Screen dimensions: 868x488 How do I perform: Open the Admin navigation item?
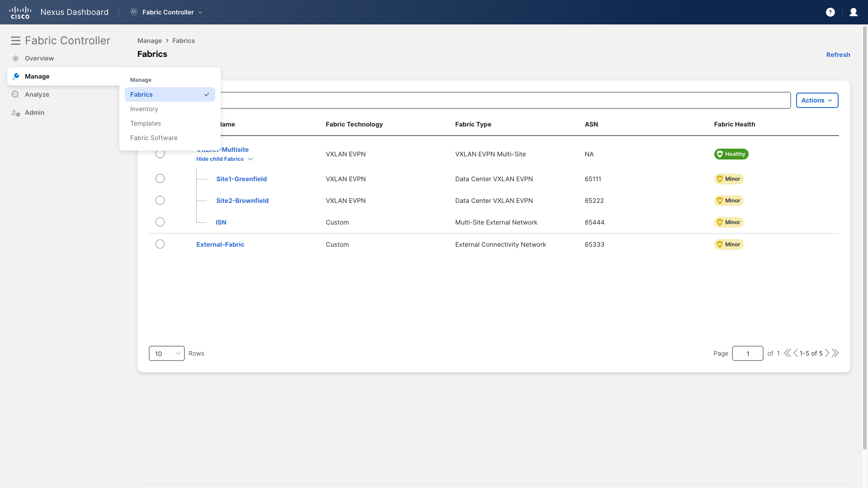[x=35, y=113]
